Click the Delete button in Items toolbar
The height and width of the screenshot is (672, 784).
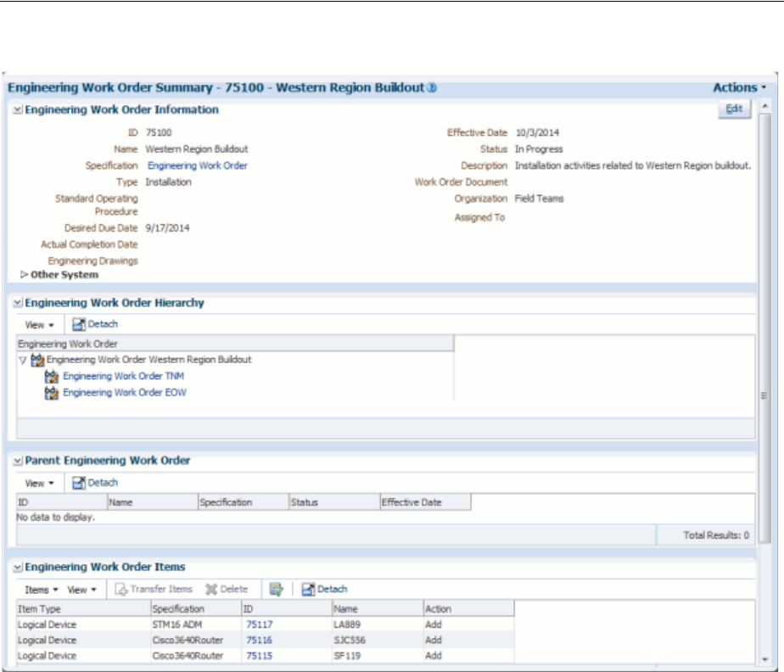pos(227,589)
